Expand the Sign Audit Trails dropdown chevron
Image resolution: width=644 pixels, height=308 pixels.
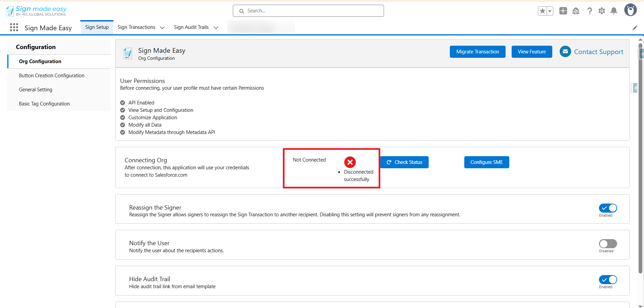216,28
